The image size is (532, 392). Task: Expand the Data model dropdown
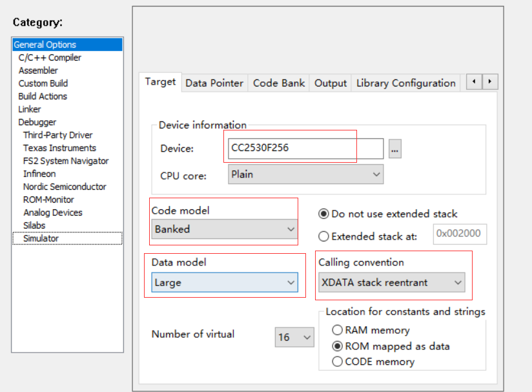coord(224,282)
